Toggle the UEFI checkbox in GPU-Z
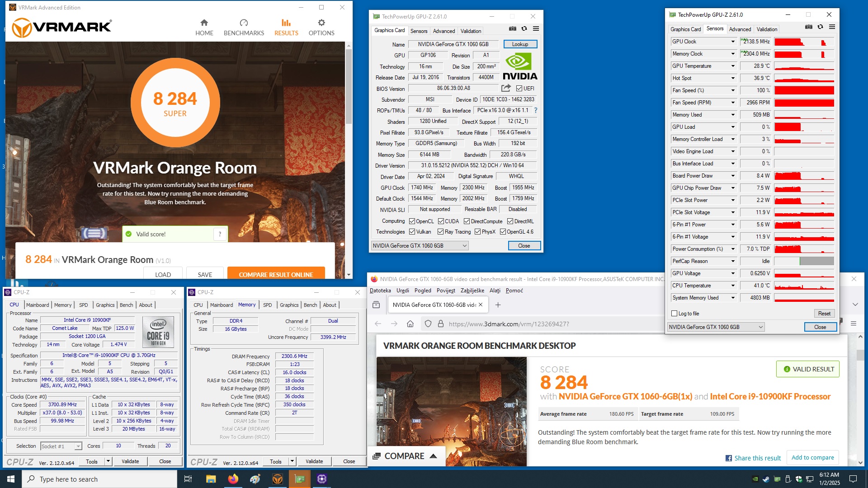Screen dimensions: 868x488 coord(519,89)
